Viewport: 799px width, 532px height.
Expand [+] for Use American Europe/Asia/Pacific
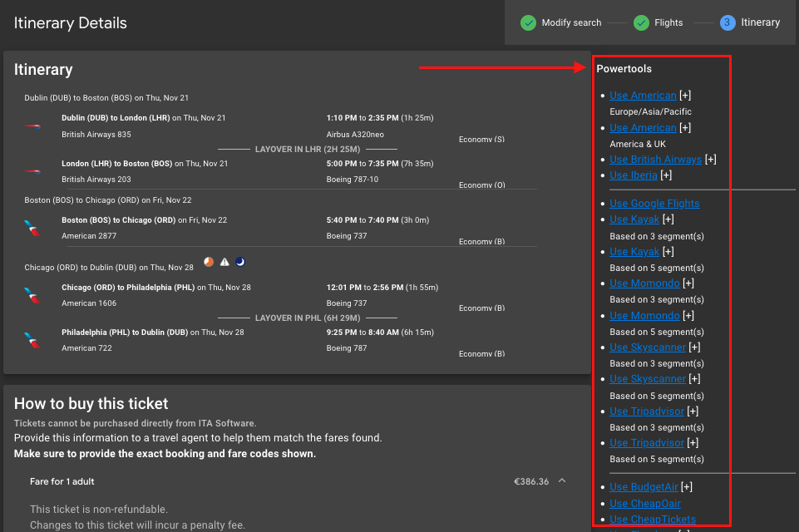pos(685,96)
